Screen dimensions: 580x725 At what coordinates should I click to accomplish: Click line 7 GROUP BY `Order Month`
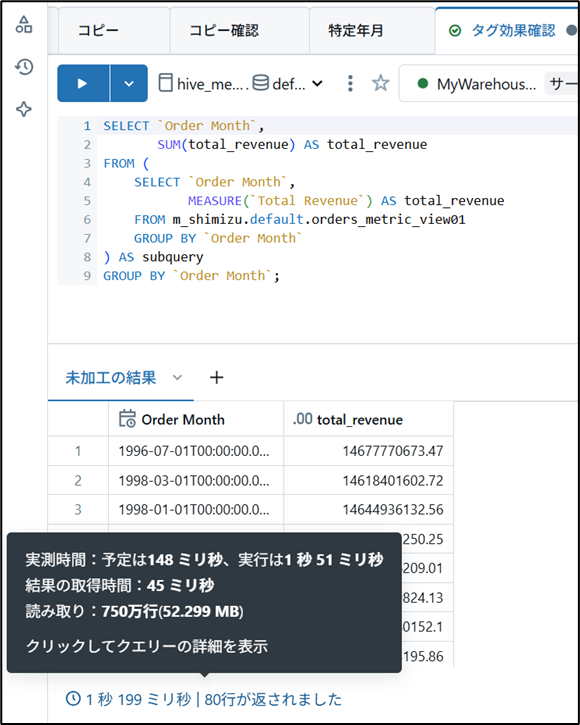tap(218, 238)
